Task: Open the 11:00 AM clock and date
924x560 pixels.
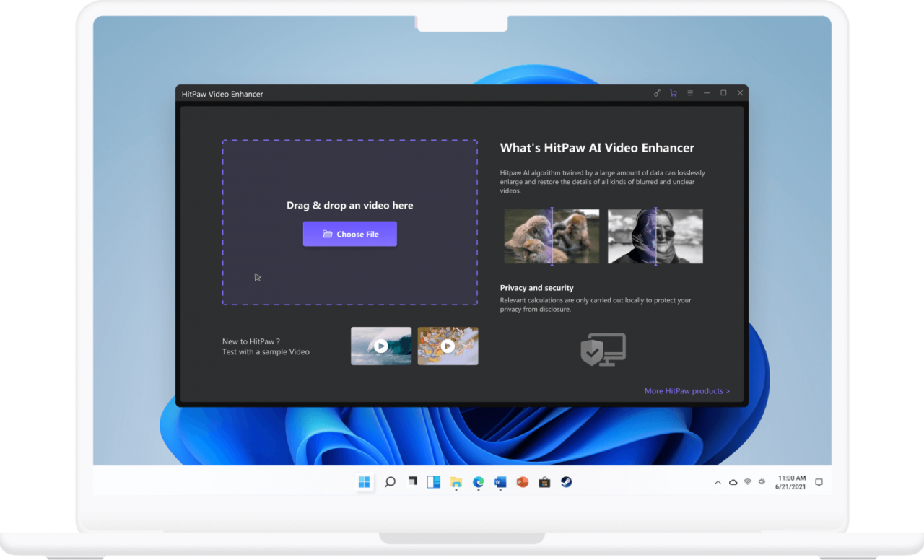Action: 791,482
